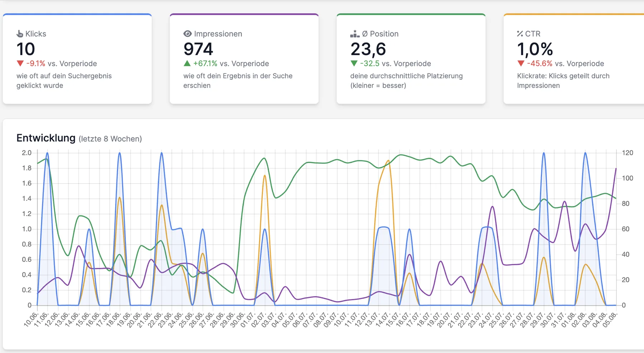The width and height of the screenshot is (644, 353).
Task: Click 'wie oft dein Ergebnis in der Suche erschien' text
Action: pos(238,80)
